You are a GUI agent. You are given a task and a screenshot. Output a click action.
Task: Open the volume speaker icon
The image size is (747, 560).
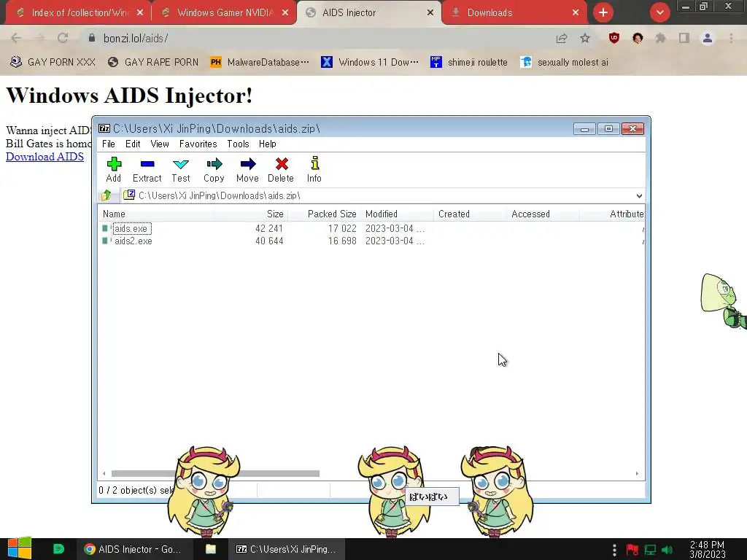(667, 550)
